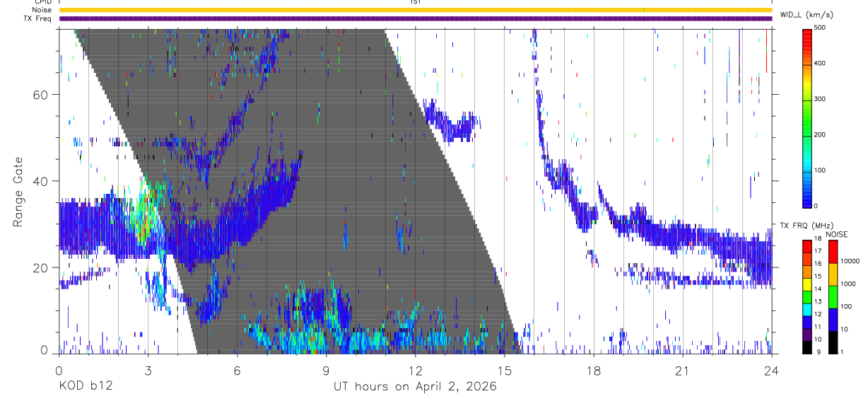Click the 12 hour tick on UT axis
The width and height of the screenshot is (868, 401).
pyautogui.click(x=415, y=371)
